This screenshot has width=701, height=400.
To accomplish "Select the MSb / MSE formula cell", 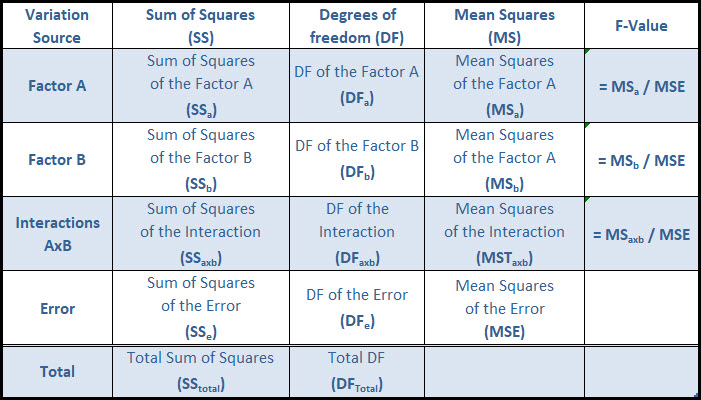I will pos(641,160).
